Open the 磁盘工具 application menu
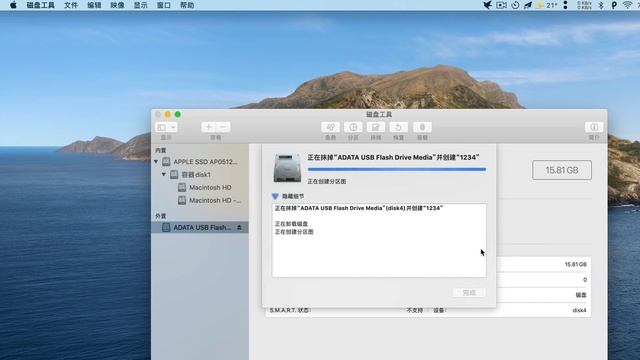This screenshot has height=360, width=640. (x=40, y=5)
